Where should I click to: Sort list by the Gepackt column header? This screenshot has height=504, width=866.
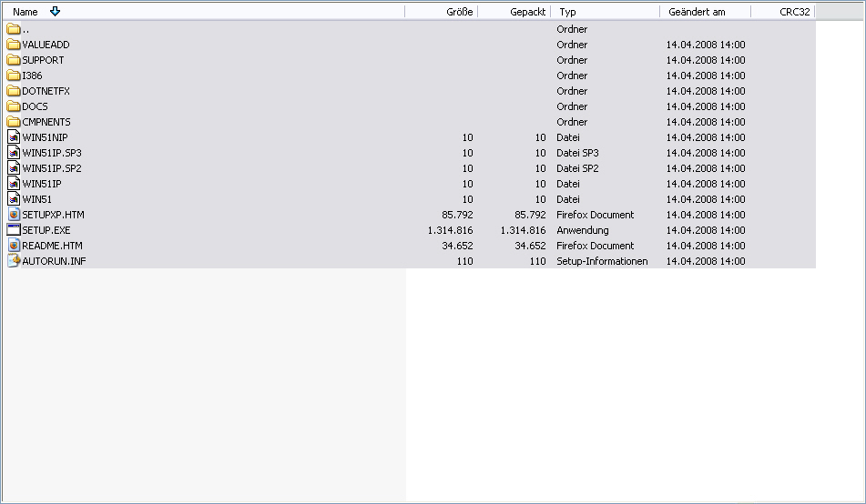pyautogui.click(x=515, y=12)
